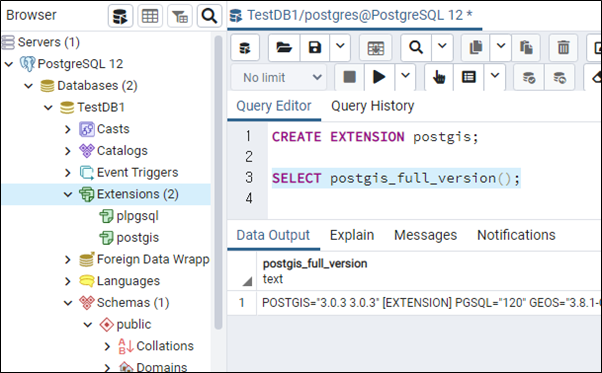Select the Catalogs tree item
The height and width of the screenshot is (373, 602).
pyautogui.click(x=122, y=151)
